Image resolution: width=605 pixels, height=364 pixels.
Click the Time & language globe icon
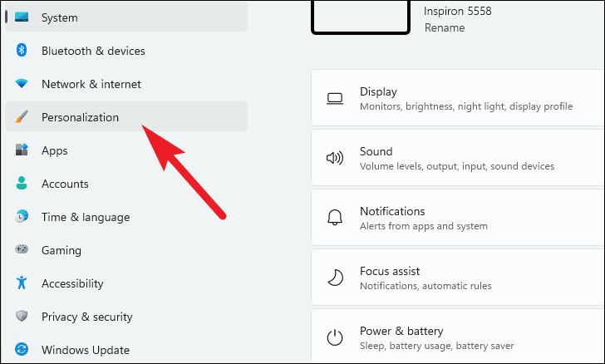(22, 217)
